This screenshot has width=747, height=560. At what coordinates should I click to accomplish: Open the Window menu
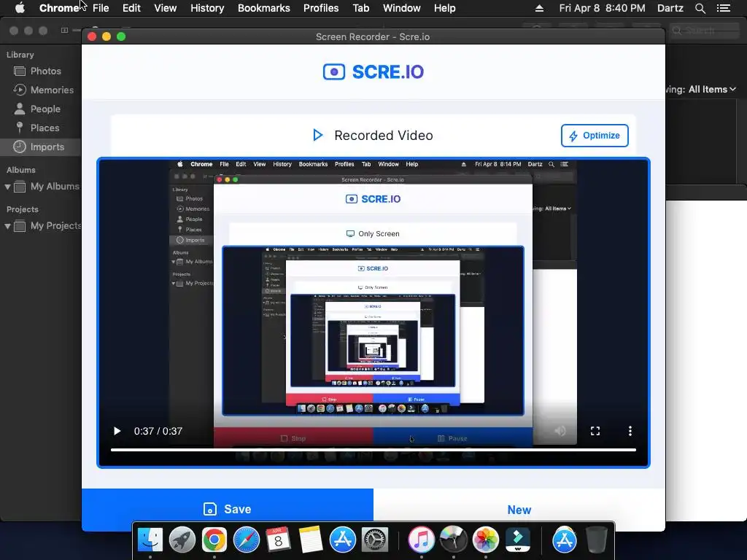402,8
